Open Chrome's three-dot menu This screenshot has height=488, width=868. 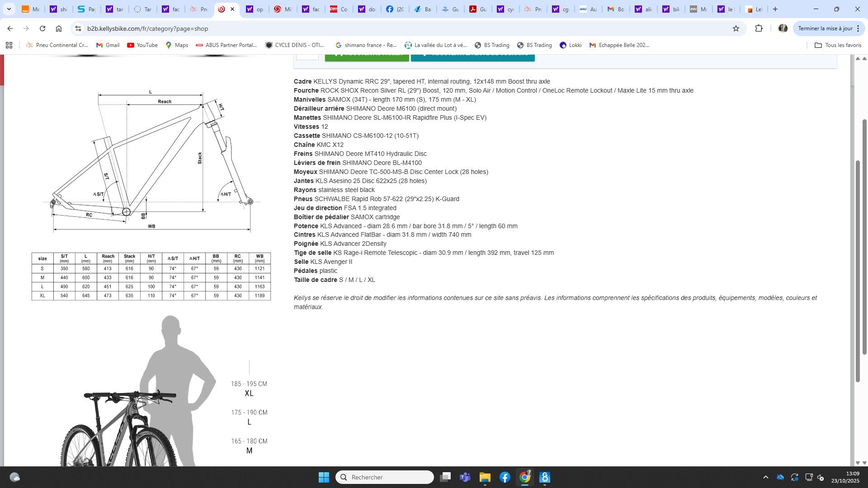(x=858, y=28)
